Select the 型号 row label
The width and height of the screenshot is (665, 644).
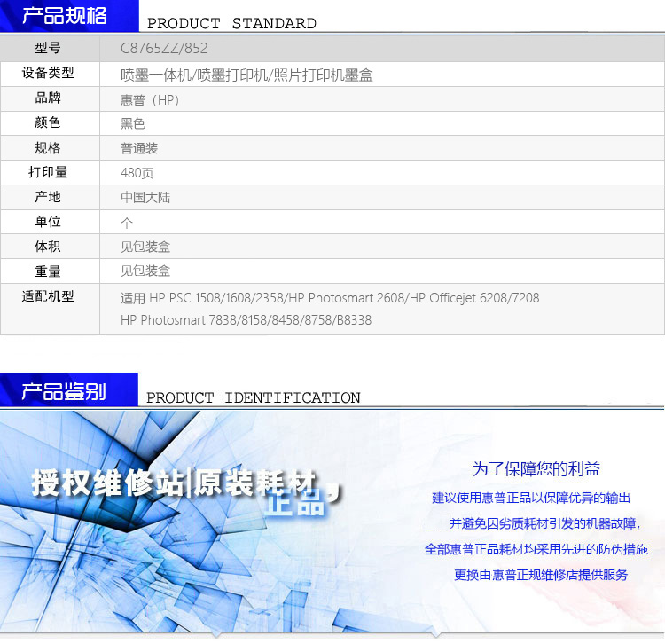pos(48,48)
